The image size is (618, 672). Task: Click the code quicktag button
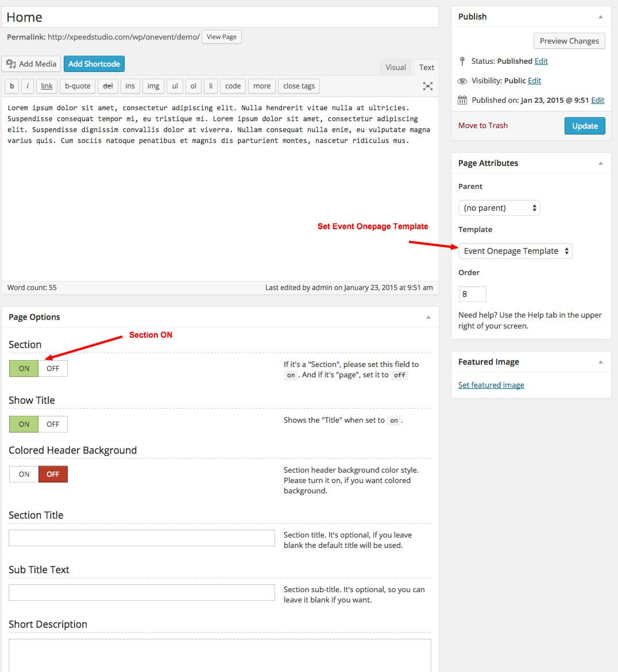pyautogui.click(x=233, y=86)
